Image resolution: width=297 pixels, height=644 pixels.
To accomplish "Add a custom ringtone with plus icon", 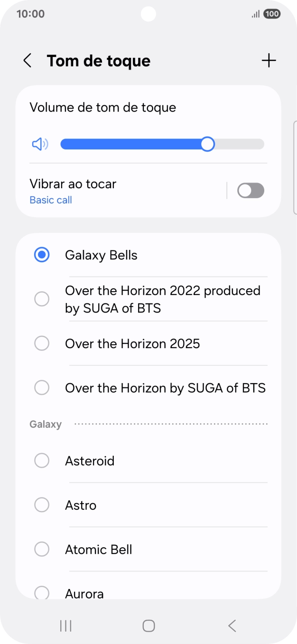I will (x=269, y=61).
